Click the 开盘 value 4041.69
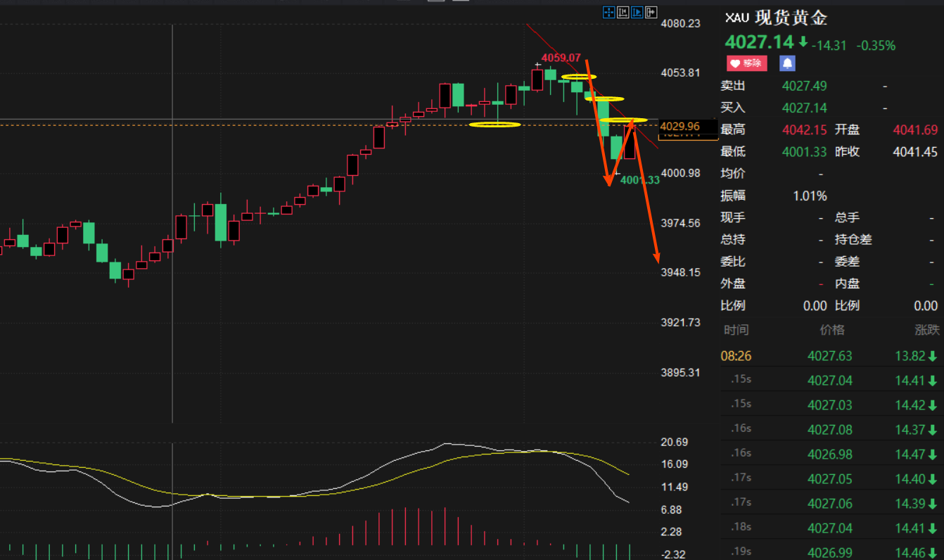944x560 pixels. coord(915,129)
